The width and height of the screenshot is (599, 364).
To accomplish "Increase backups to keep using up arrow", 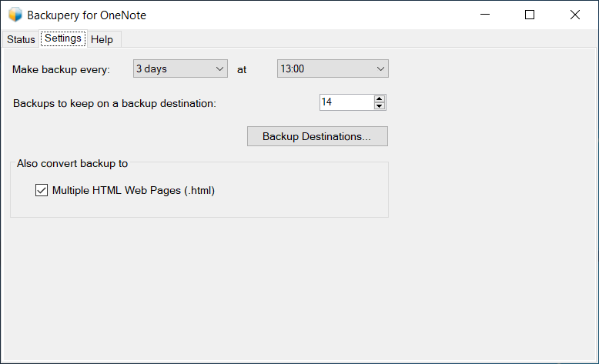I will [x=380, y=99].
